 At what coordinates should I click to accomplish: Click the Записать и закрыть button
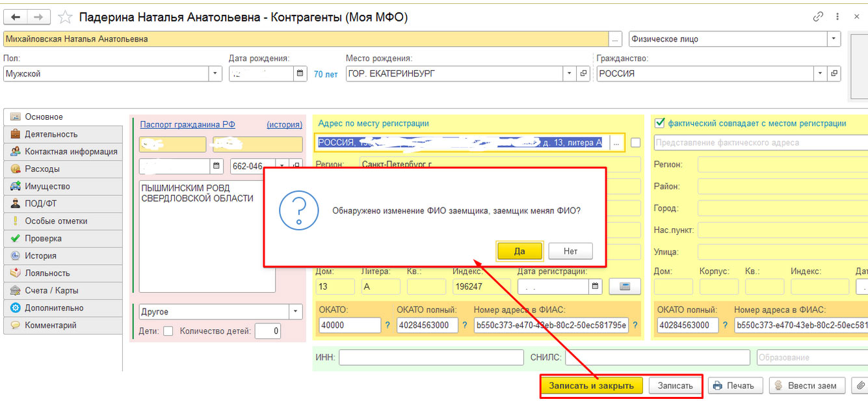click(591, 385)
